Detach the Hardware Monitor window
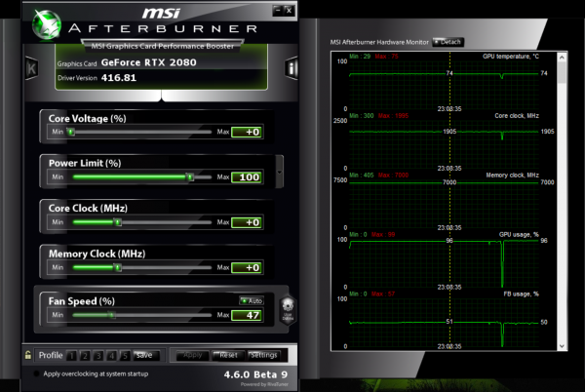This screenshot has width=585, height=392. point(448,42)
